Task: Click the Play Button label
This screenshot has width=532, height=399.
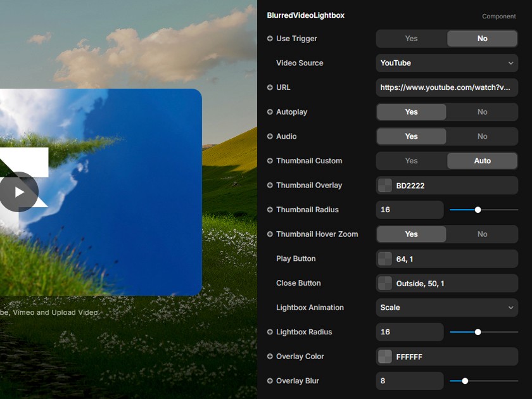Action: 296,258
